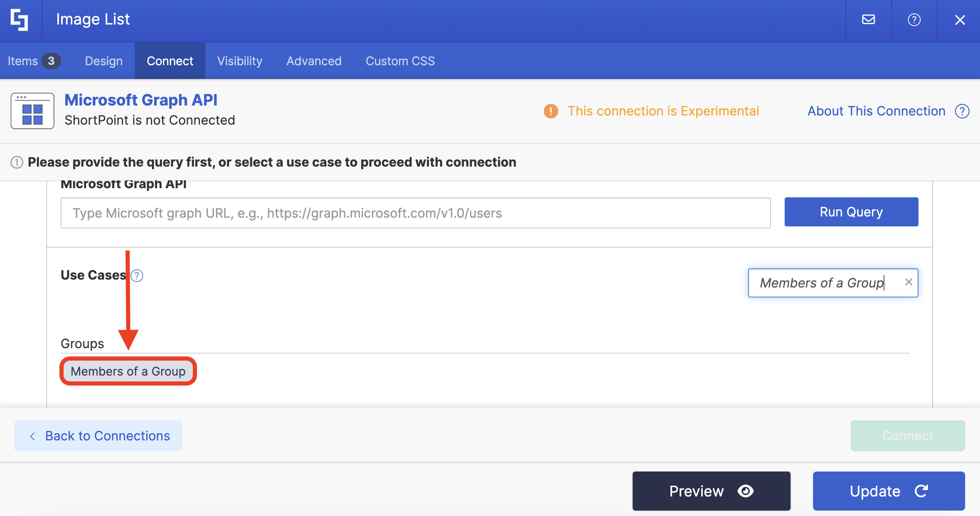This screenshot has width=980, height=516.
Task: Click the Preview button with eye icon
Action: pos(711,491)
